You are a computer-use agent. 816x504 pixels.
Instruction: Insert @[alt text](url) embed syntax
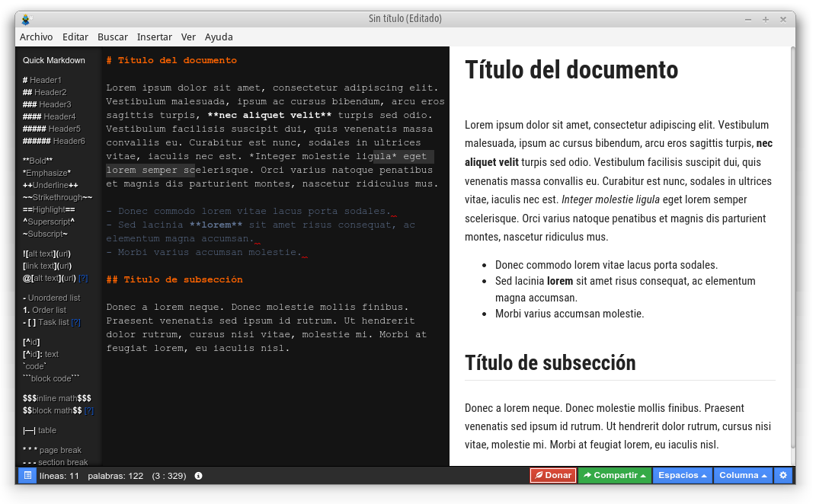(50, 279)
